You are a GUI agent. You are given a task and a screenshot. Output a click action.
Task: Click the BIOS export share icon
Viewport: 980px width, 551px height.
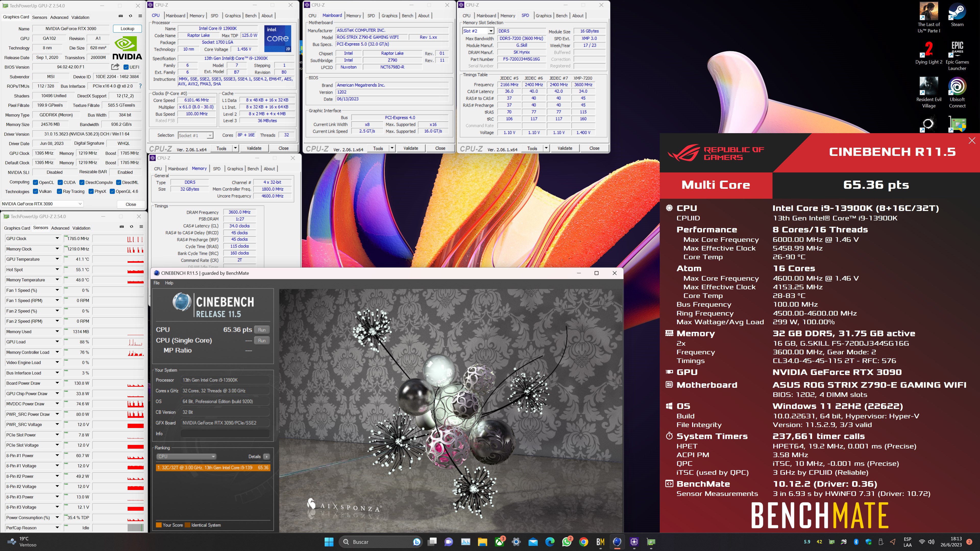pyautogui.click(x=115, y=67)
